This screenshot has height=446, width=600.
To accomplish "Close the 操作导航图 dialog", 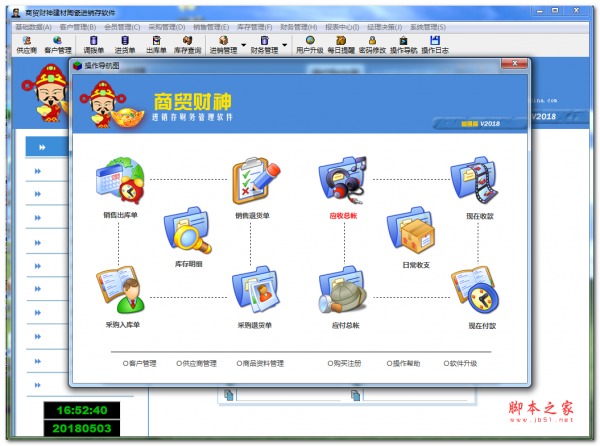I will click(x=515, y=63).
